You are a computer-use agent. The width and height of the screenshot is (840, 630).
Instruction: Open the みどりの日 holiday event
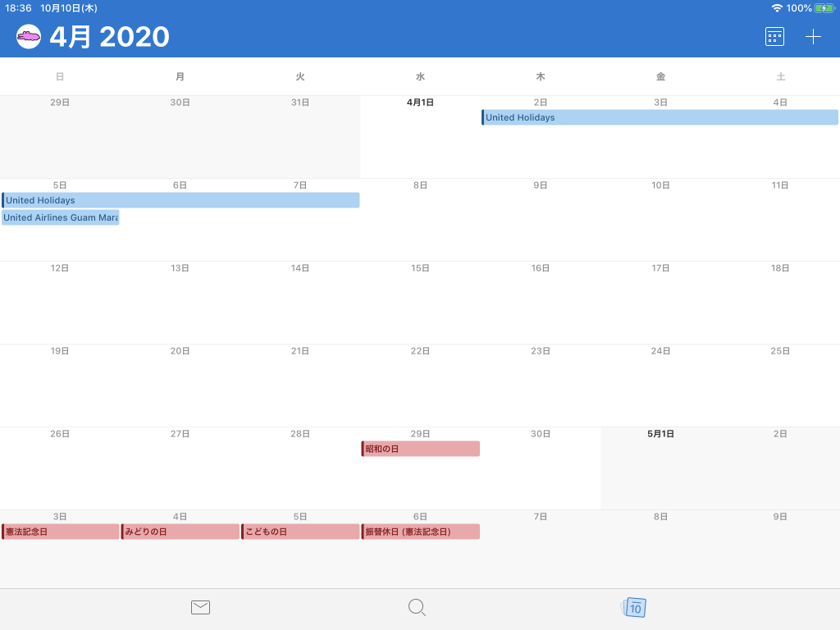[180, 532]
